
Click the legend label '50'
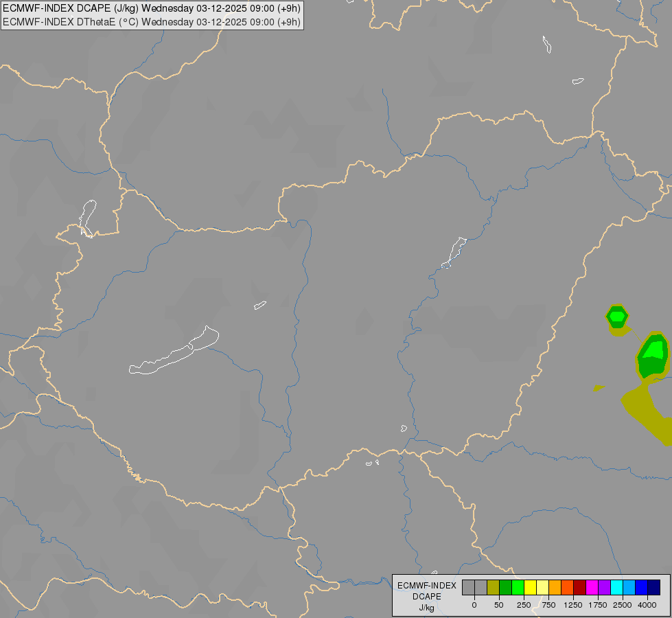coord(499,605)
